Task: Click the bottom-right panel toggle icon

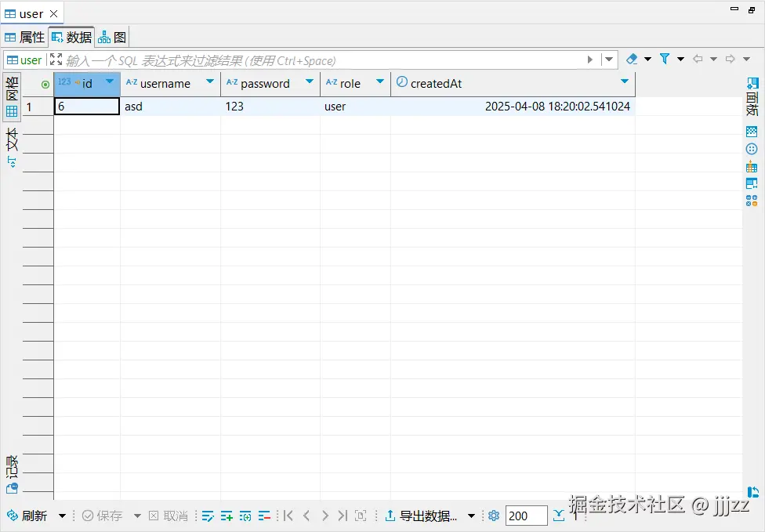Action: point(752,492)
